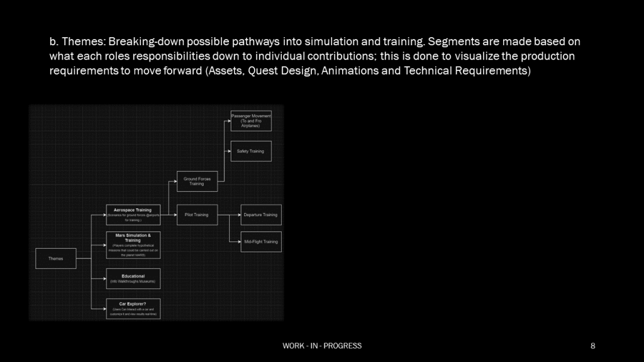Click the WORK - IN - PROGRESS footer text

[x=322, y=346]
